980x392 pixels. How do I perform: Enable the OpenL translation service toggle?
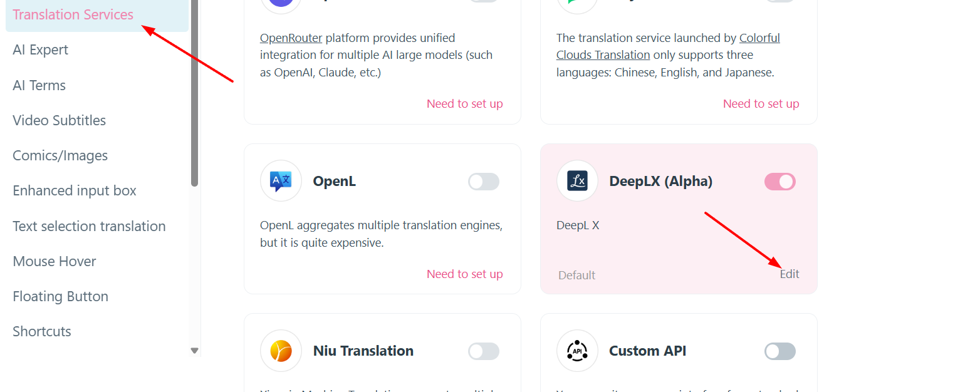484,182
